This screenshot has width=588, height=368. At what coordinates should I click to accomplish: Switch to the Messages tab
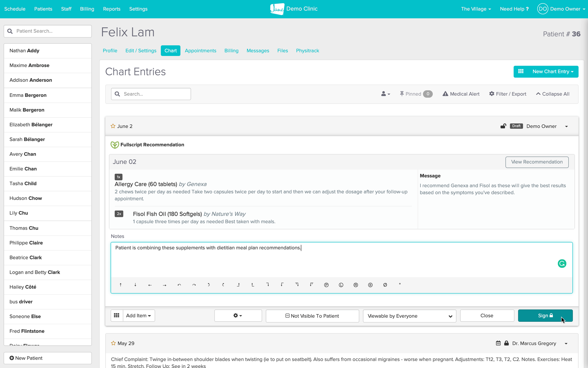(258, 51)
